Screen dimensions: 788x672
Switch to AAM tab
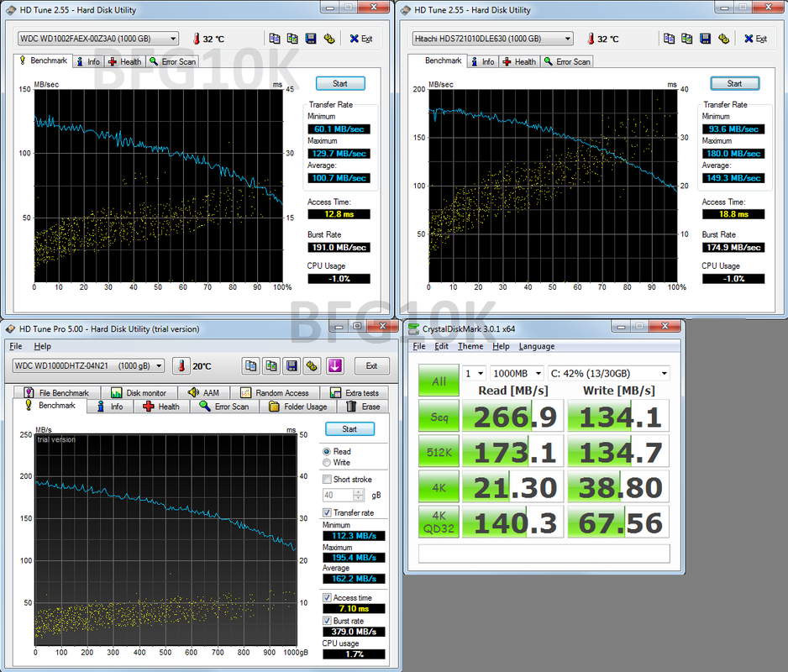[x=203, y=392]
